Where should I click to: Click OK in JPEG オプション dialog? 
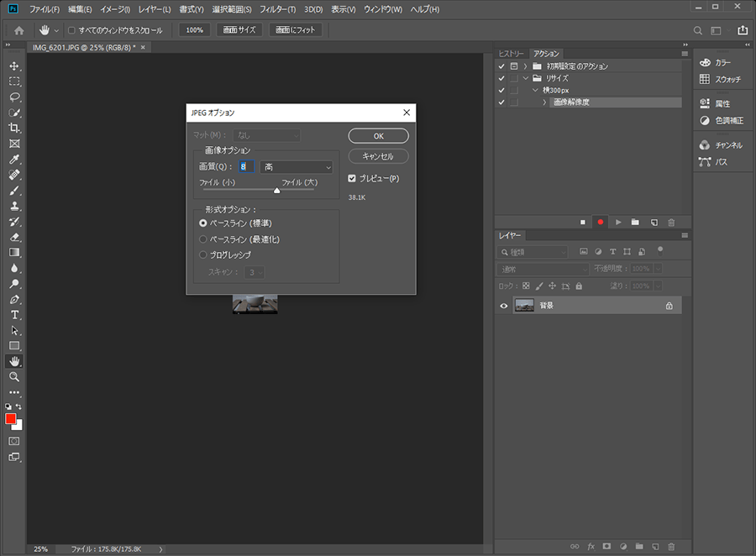[378, 136]
